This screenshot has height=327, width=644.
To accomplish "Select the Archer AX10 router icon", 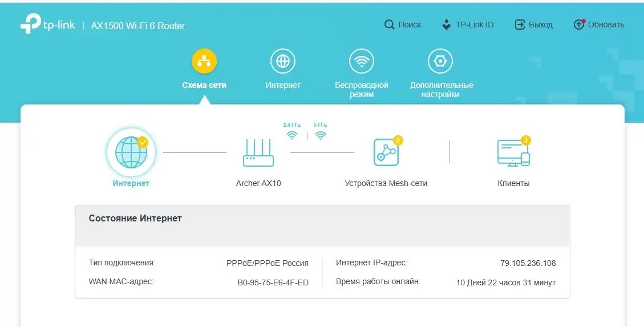I will point(258,152).
